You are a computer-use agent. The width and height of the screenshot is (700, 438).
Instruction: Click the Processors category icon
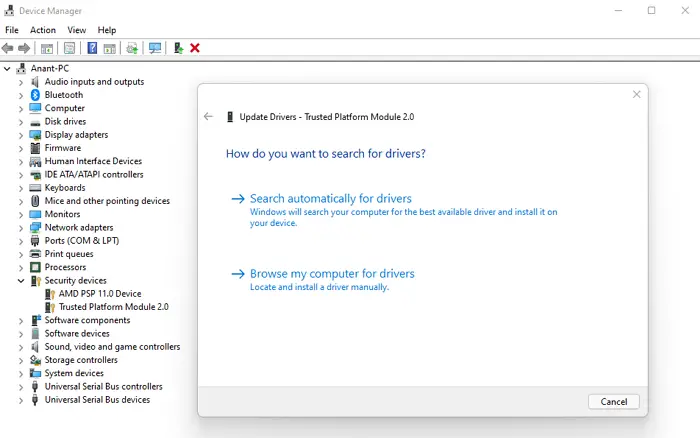click(x=35, y=267)
